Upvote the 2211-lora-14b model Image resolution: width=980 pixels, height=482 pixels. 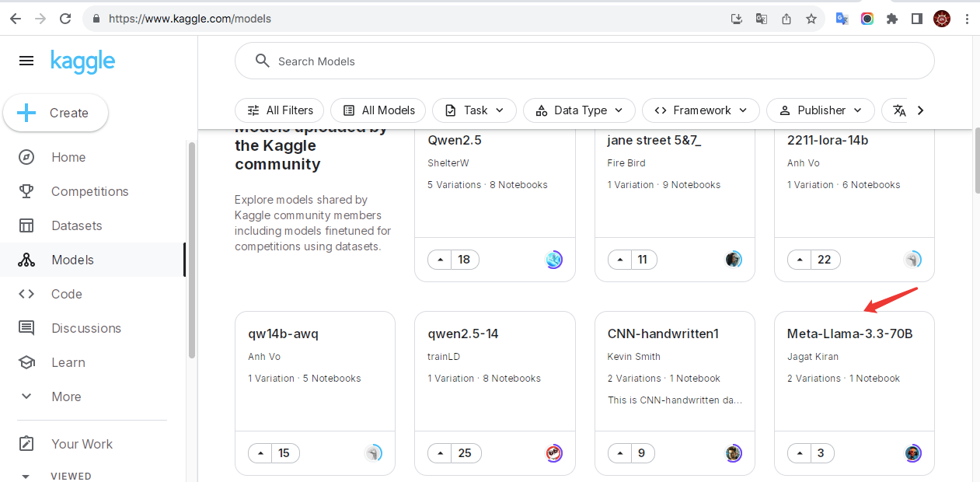tap(800, 260)
